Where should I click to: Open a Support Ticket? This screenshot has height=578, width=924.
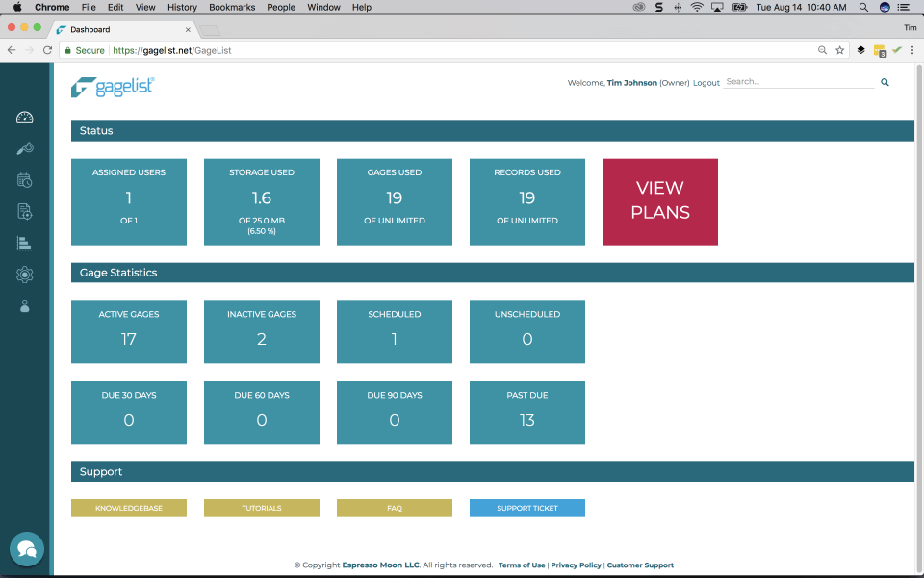(x=526, y=508)
